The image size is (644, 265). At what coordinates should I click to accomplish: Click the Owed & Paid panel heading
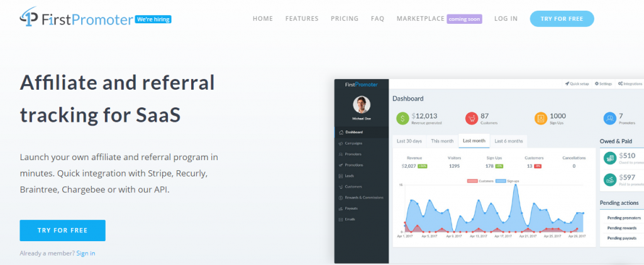(x=616, y=141)
